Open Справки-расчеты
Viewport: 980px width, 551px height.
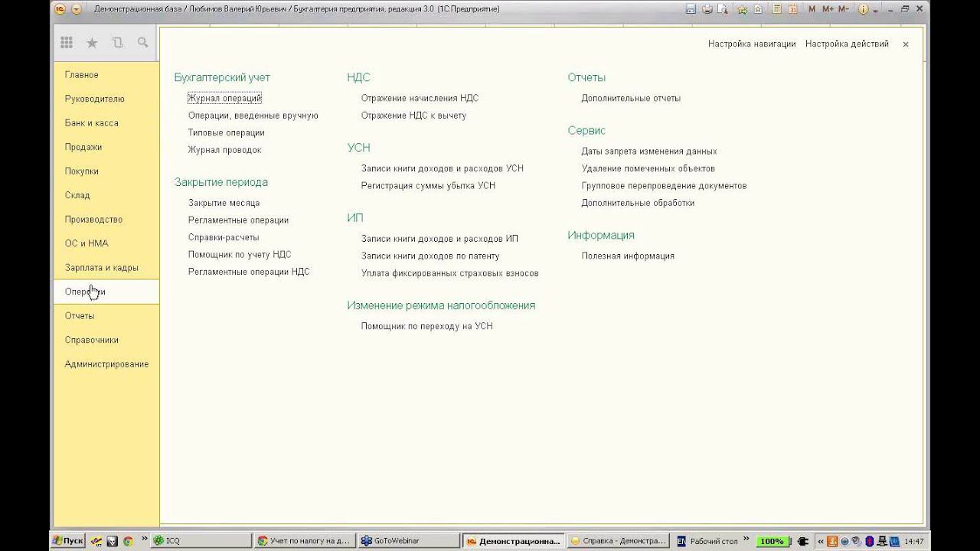[224, 237]
